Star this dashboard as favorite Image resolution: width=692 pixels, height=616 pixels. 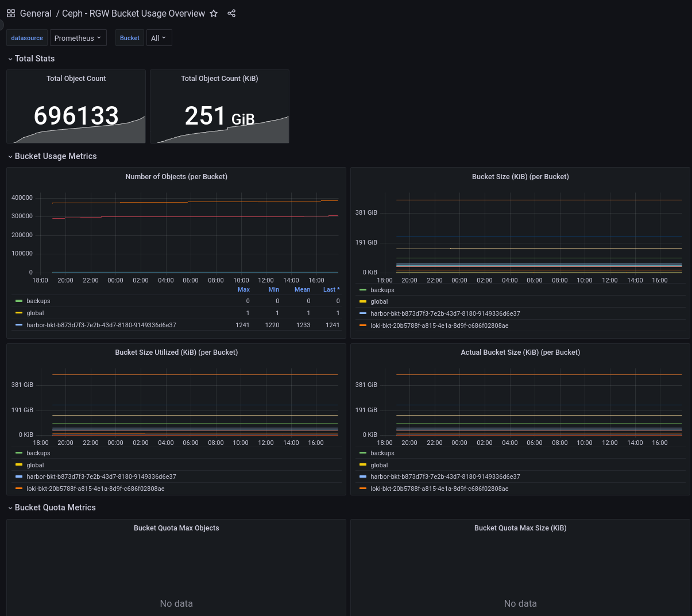point(214,13)
